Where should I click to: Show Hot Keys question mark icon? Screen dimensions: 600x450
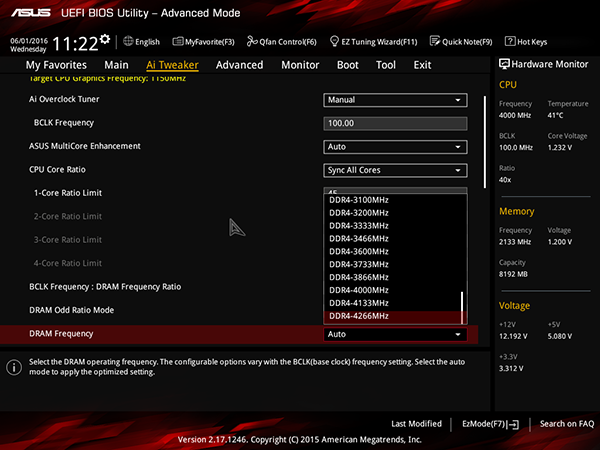tap(510, 41)
